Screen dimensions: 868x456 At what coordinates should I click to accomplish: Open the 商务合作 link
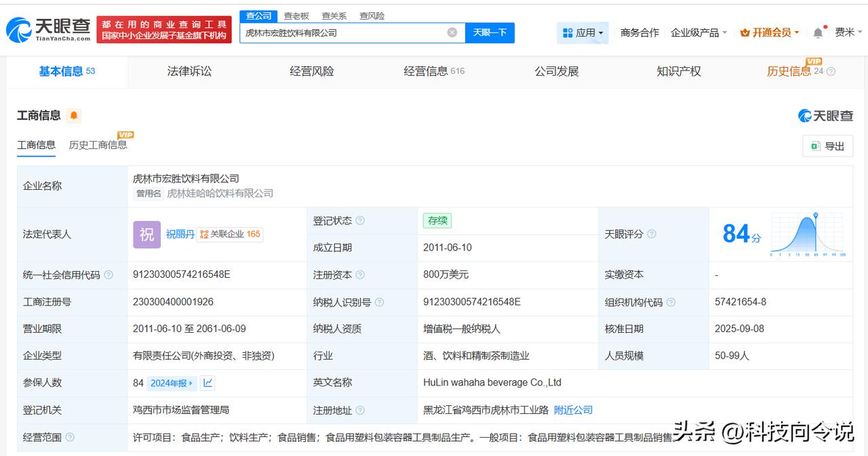point(639,33)
